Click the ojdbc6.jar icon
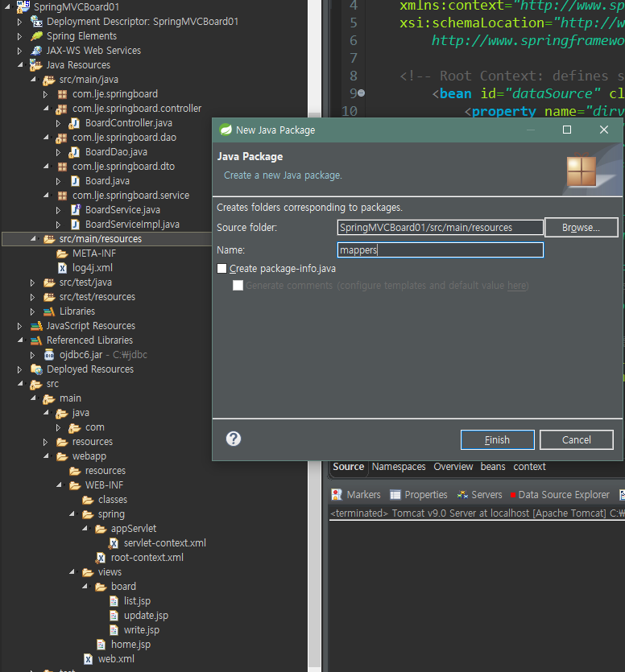The image size is (625, 672). 49,355
